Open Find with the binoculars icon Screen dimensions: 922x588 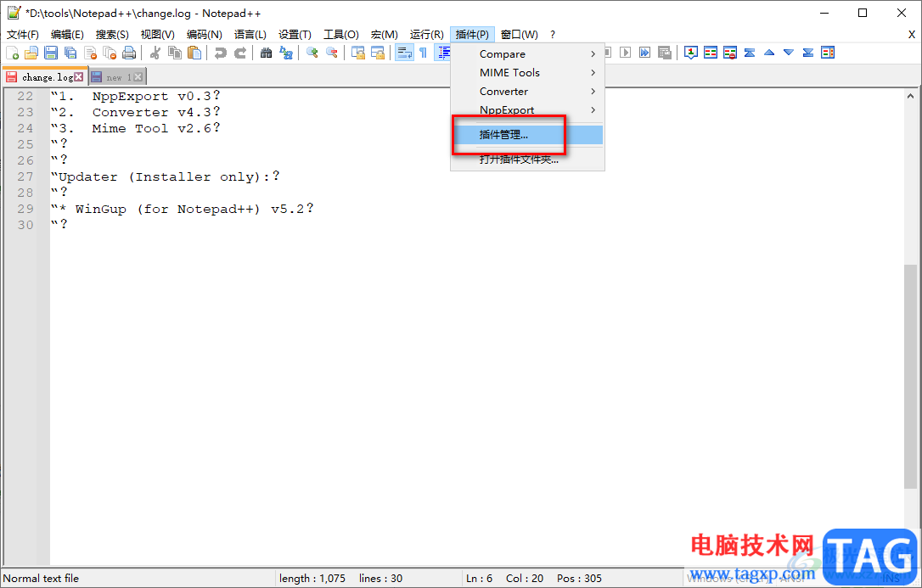[267, 53]
